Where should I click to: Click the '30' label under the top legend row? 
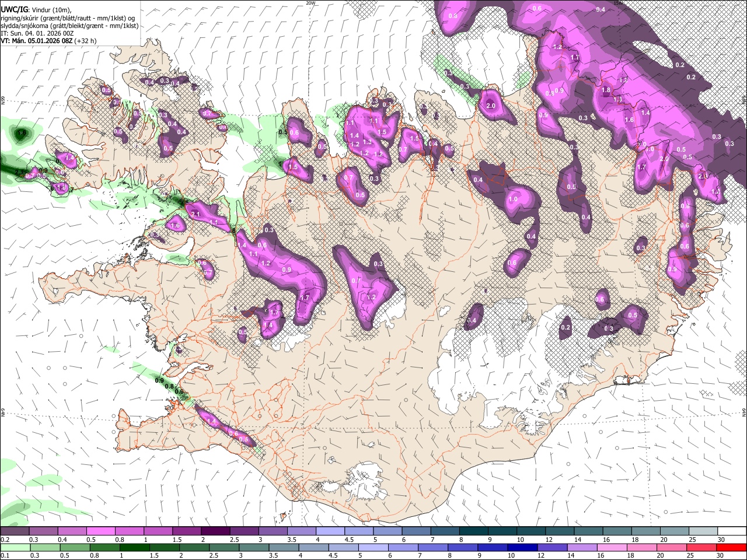[x=721, y=540]
